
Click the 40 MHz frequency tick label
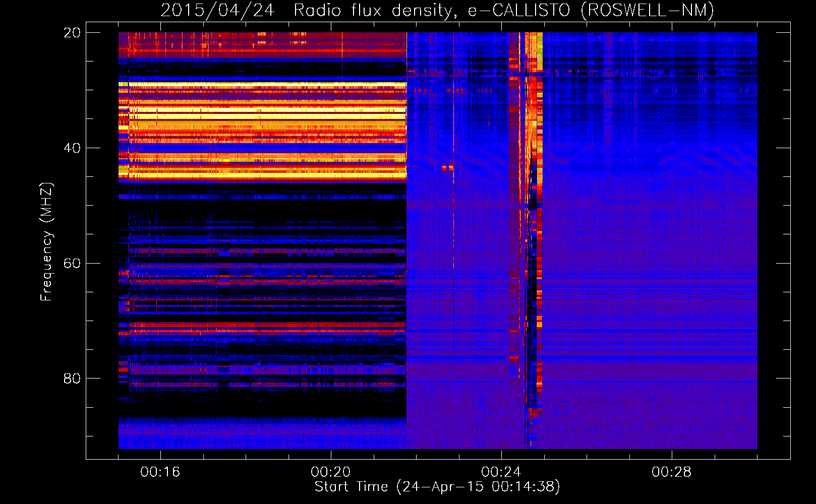coord(72,148)
